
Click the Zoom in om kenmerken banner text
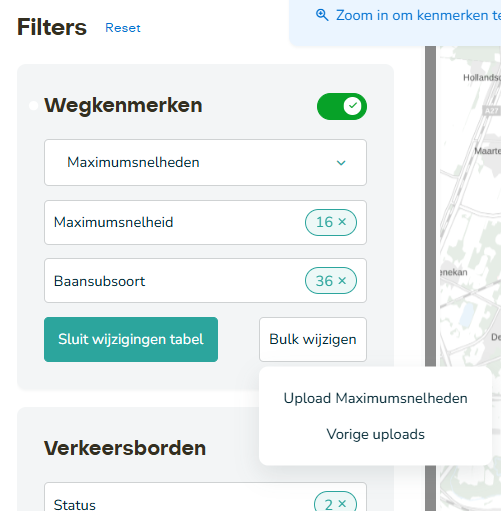pos(418,15)
